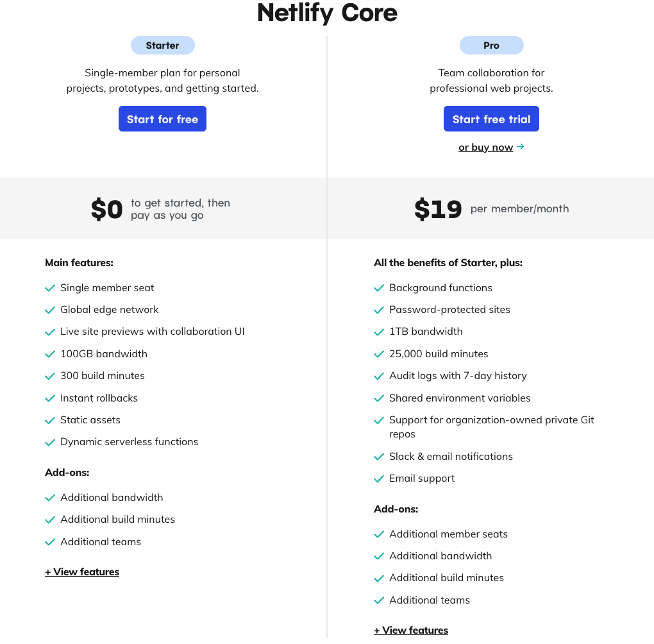
Task: Click the checkmark beside Email support
Action: (379, 479)
